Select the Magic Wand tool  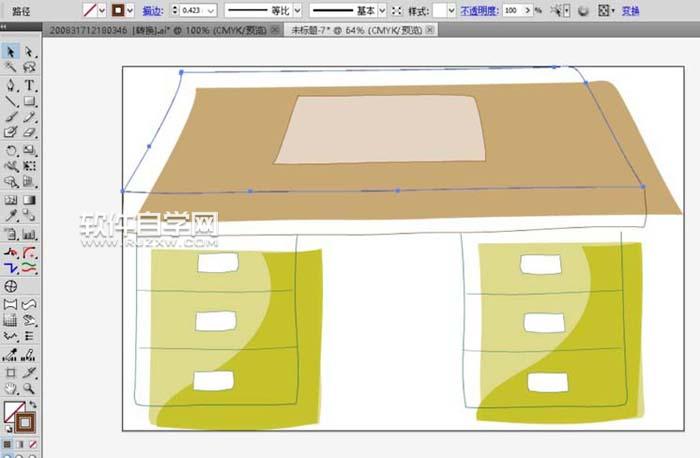point(11,67)
